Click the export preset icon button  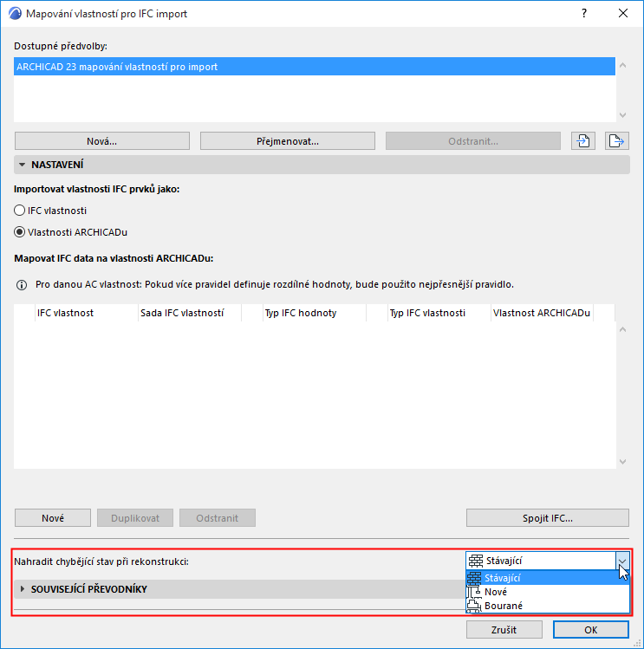[616, 141]
